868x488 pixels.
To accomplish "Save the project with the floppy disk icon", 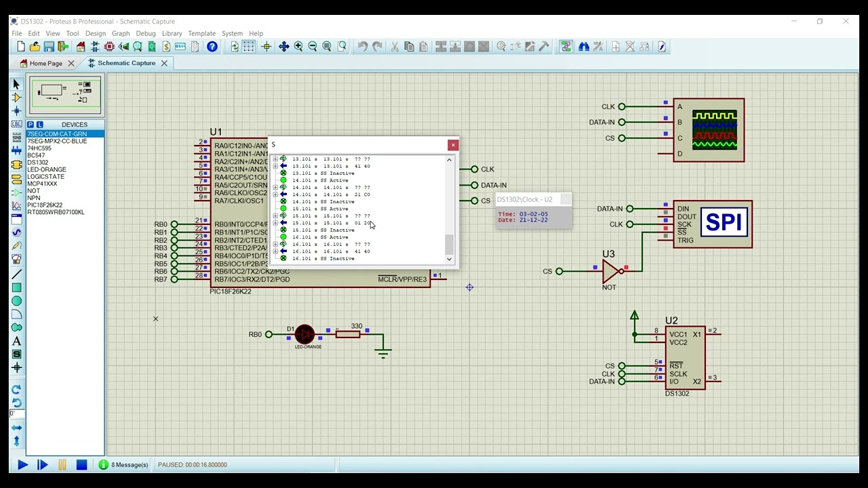I will point(49,47).
